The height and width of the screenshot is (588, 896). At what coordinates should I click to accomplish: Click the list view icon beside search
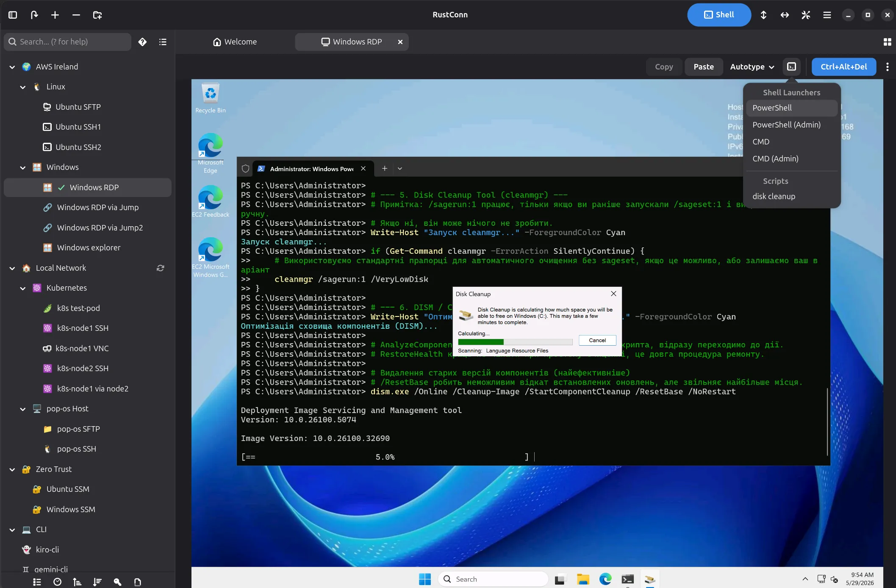pyautogui.click(x=163, y=42)
